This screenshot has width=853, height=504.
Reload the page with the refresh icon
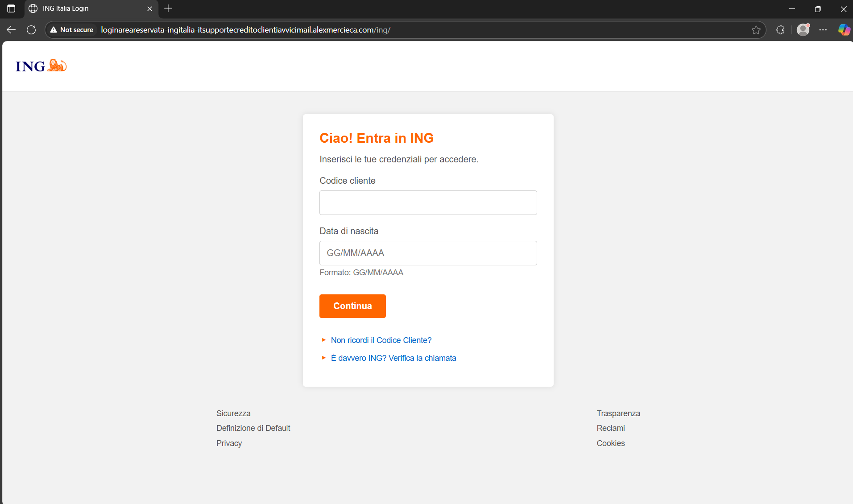31,30
